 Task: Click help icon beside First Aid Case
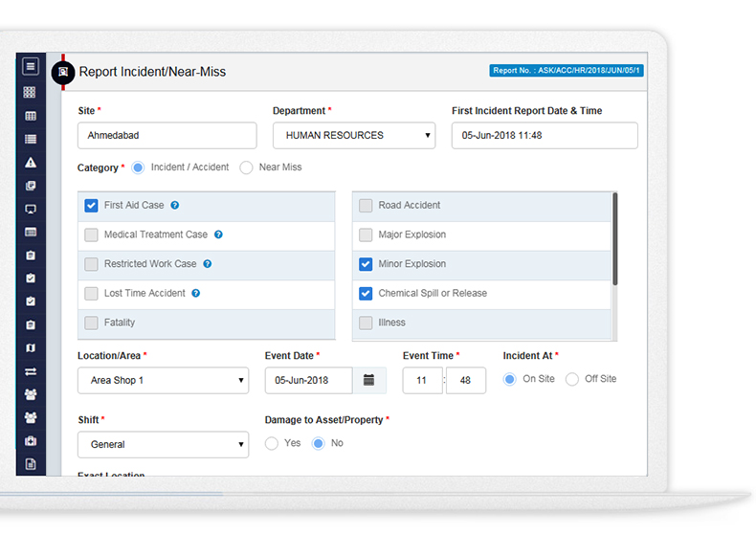(x=175, y=206)
